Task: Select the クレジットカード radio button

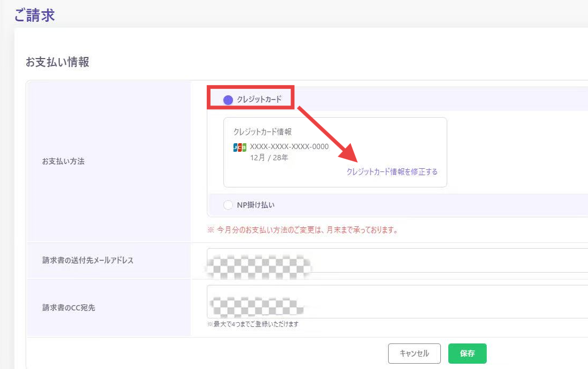Action: coord(228,100)
